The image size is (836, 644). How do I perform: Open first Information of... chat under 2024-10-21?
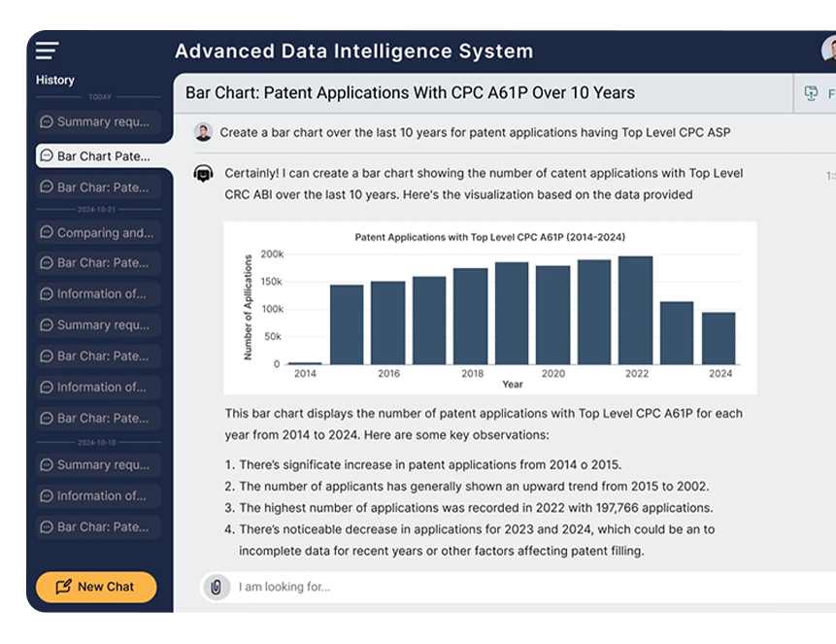(99, 293)
